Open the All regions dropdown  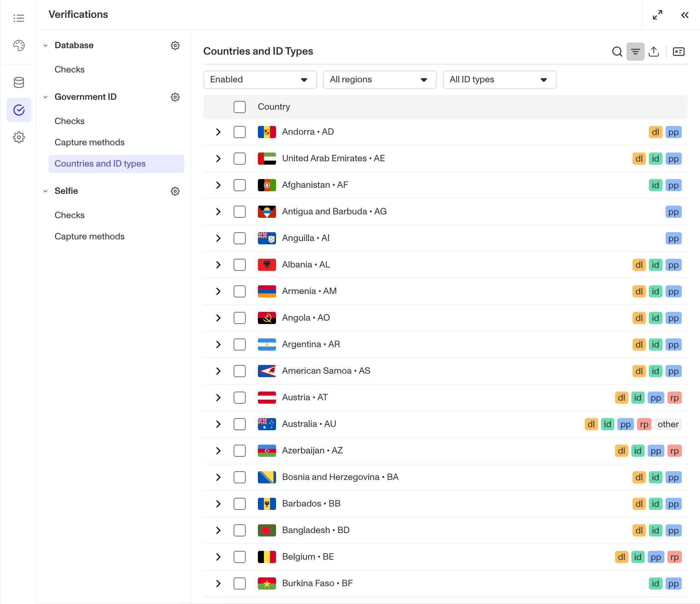[x=380, y=80]
